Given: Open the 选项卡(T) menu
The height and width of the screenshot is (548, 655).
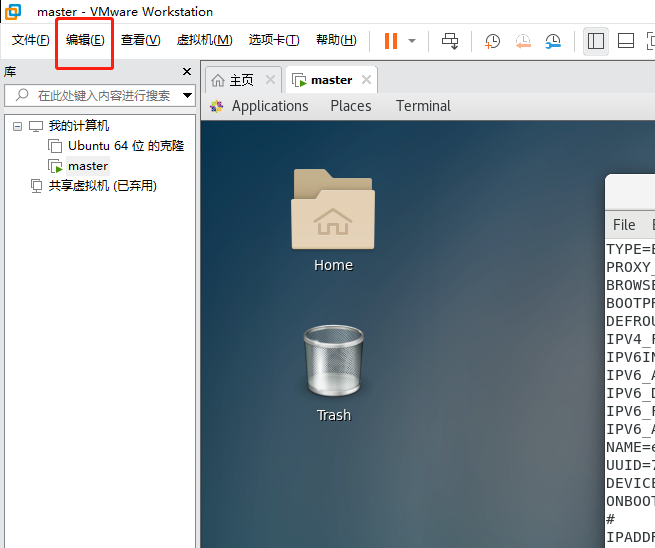Looking at the screenshot, I should point(274,40).
